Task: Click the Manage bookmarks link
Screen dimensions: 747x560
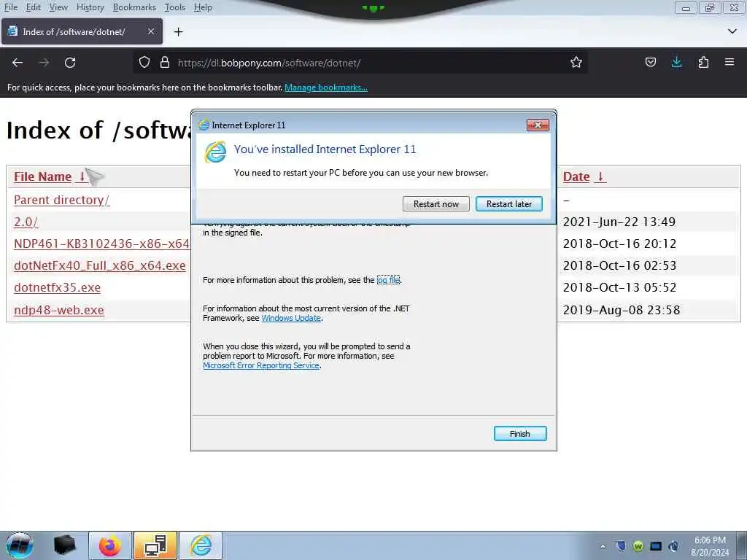Action: 326,87
